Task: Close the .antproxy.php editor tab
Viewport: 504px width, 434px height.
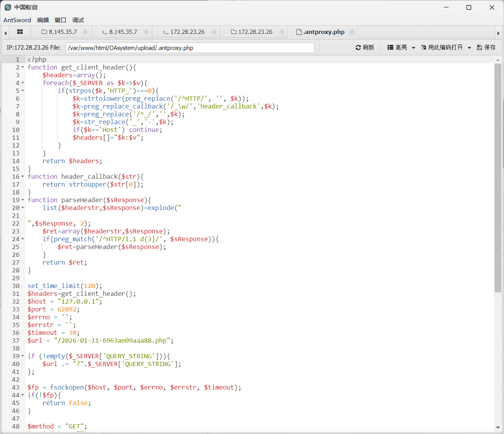Action: click(x=352, y=32)
